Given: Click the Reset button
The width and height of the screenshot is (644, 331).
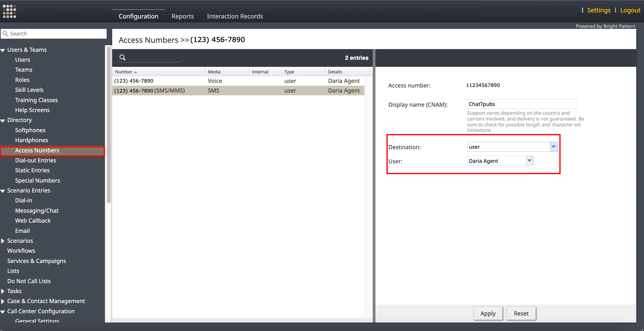Looking at the screenshot, I should (x=521, y=313).
